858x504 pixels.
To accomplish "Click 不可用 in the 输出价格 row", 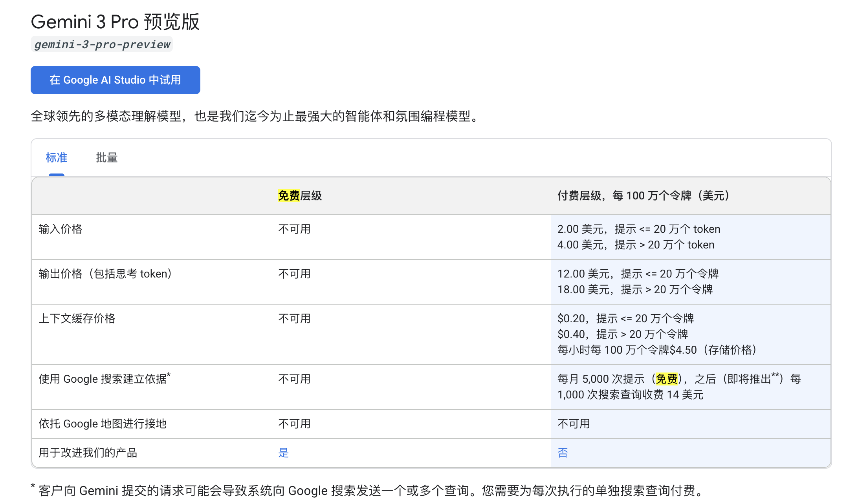I will point(295,274).
